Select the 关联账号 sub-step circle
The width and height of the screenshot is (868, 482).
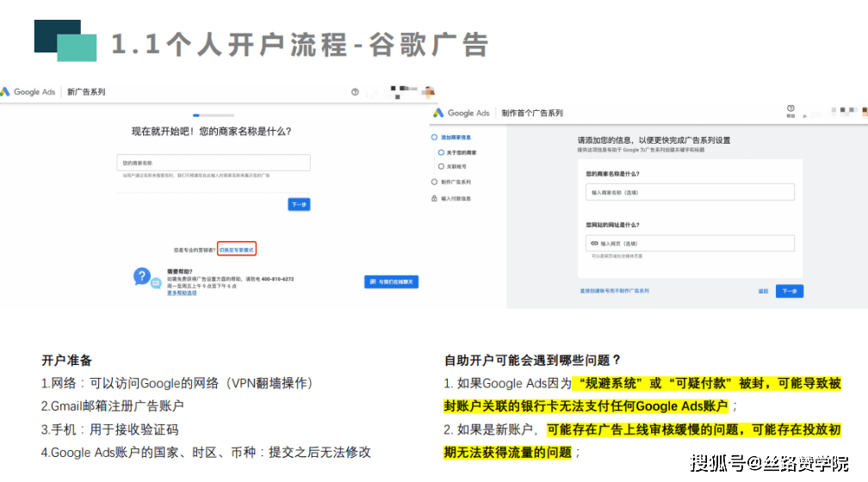[x=441, y=166]
